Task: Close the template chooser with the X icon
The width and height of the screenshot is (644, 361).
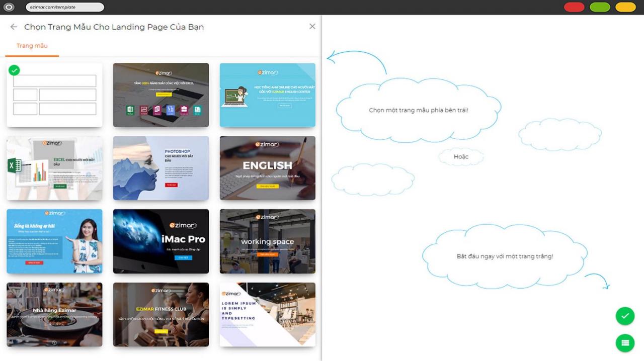Action: click(x=312, y=26)
